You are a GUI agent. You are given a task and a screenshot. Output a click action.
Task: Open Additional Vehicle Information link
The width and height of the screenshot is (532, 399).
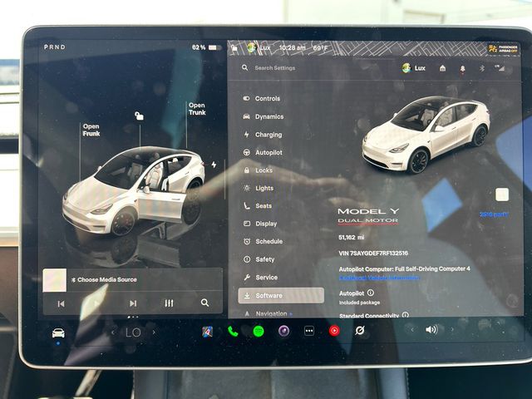click(x=379, y=278)
